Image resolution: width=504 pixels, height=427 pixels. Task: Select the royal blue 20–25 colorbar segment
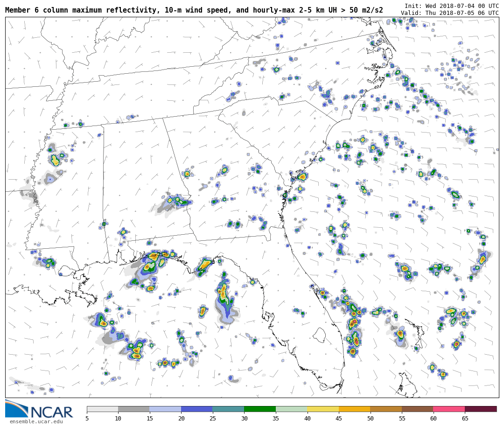tap(196, 409)
